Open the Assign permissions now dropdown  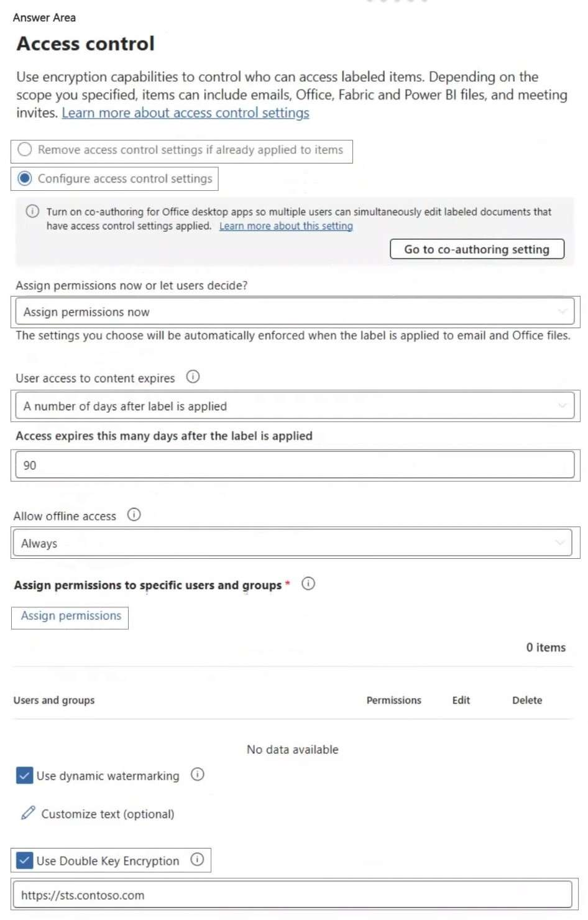294,312
